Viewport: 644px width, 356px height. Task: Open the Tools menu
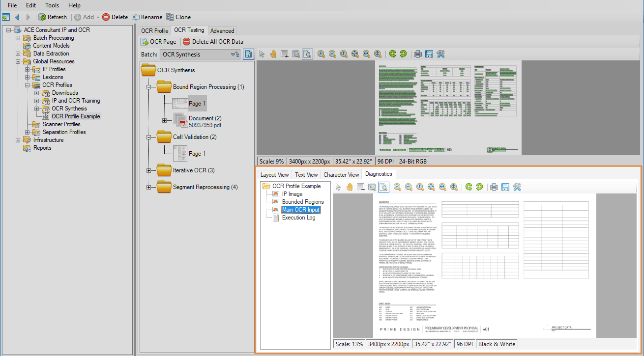click(x=52, y=5)
